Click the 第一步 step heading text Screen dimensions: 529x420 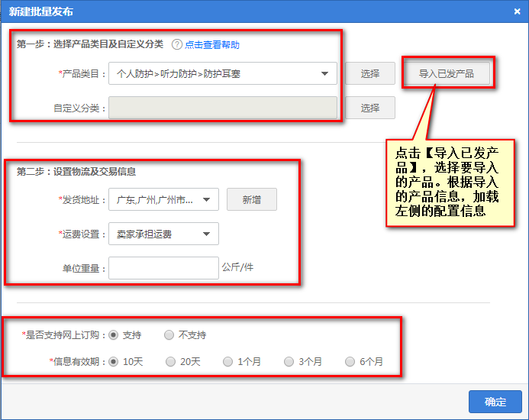[x=90, y=44]
